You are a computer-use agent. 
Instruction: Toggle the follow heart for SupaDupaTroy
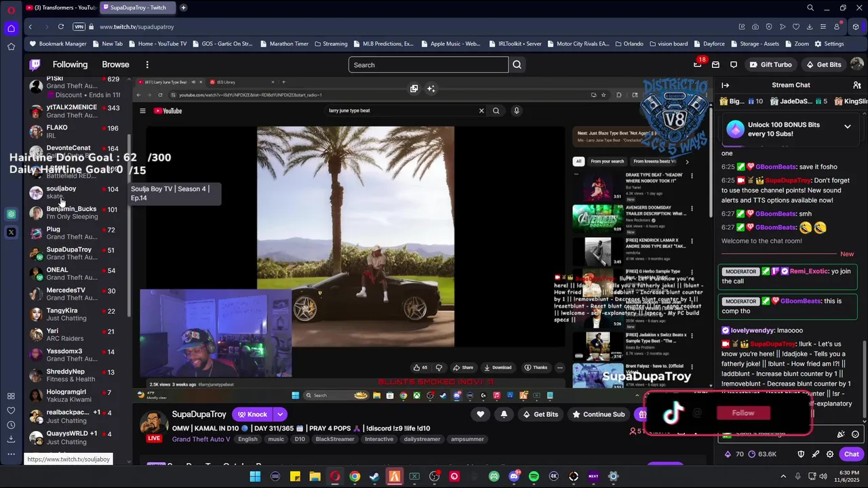pyautogui.click(x=481, y=414)
